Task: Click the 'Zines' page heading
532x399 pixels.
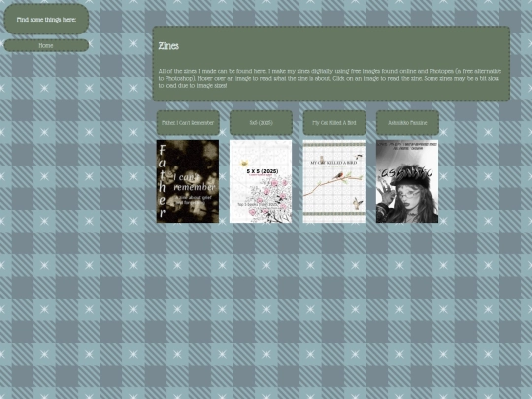Action: (x=168, y=46)
